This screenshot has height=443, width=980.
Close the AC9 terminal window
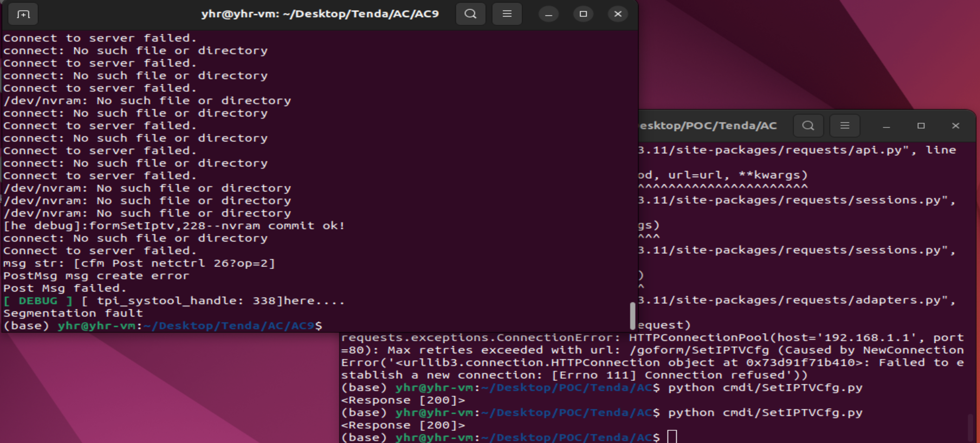pos(618,14)
